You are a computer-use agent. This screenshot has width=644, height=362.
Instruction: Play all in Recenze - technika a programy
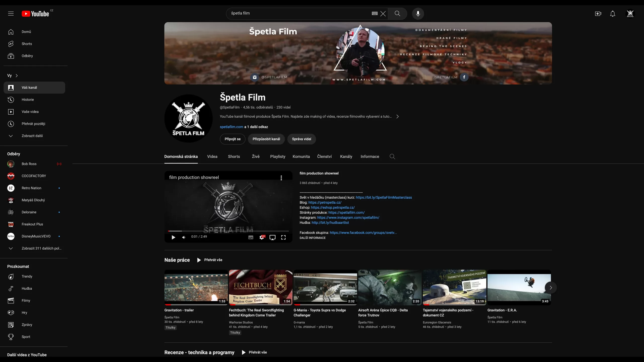(254, 352)
